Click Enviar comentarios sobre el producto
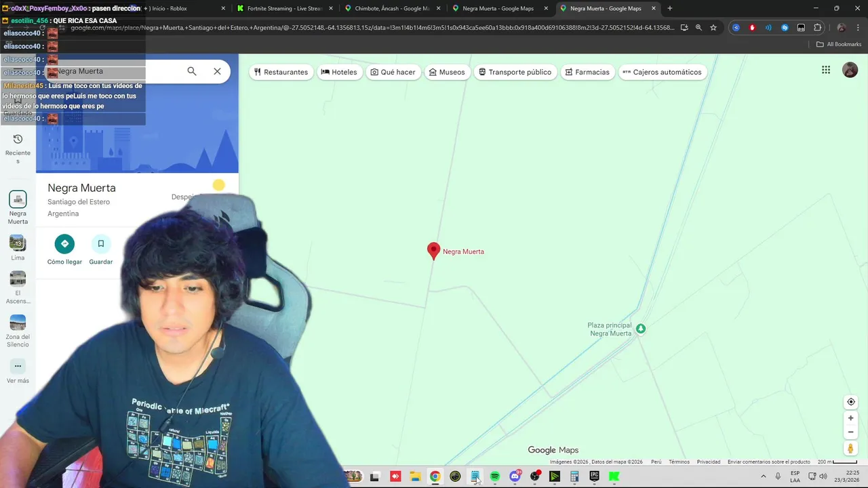Image resolution: width=868 pixels, height=488 pixels. [x=769, y=462]
